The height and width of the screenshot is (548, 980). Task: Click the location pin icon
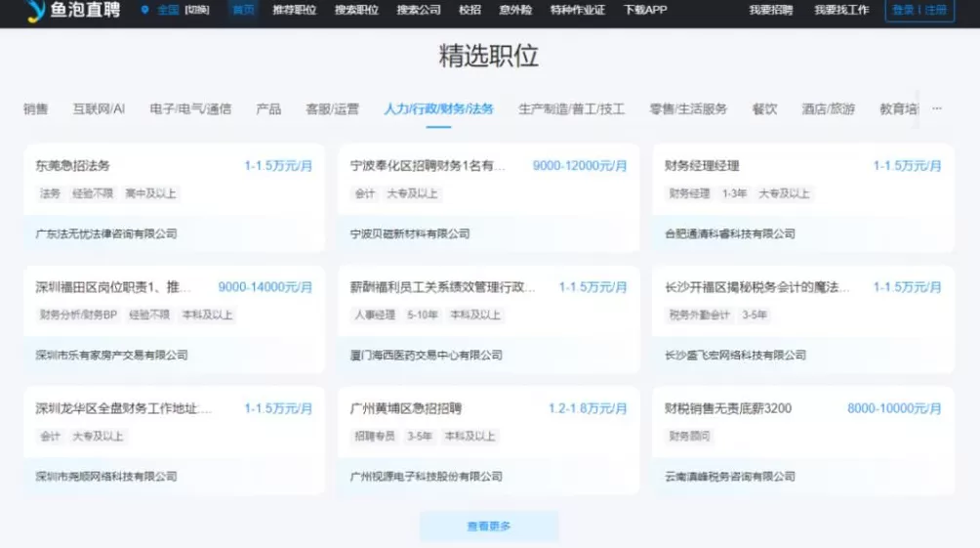tap(145, 10)
